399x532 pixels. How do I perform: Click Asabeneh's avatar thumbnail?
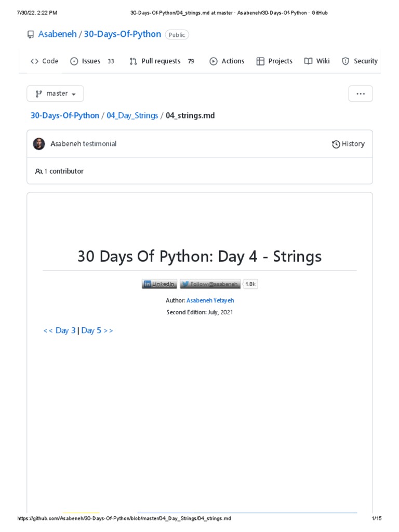(39, 144)
